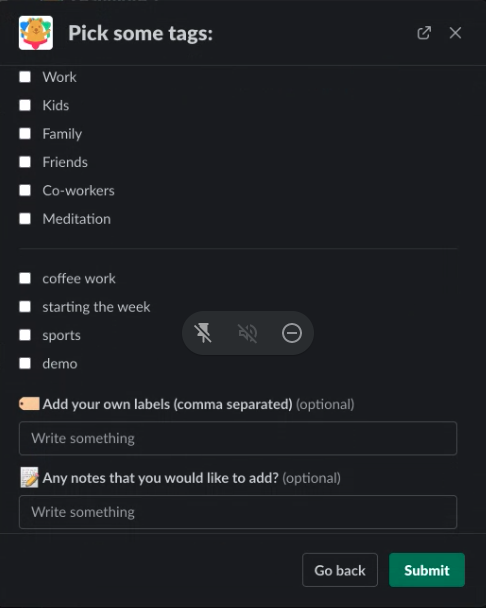Check the coffee work tag

(x=25, y=278)
